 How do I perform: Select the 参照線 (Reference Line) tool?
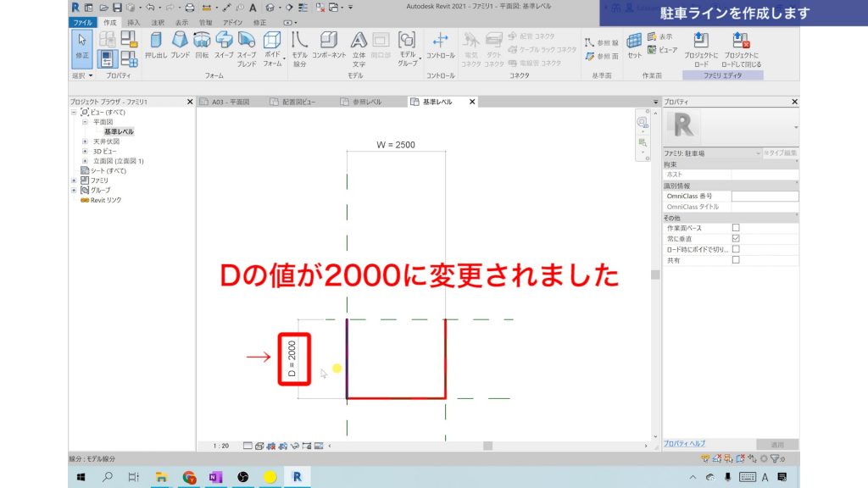click(600, 41)
